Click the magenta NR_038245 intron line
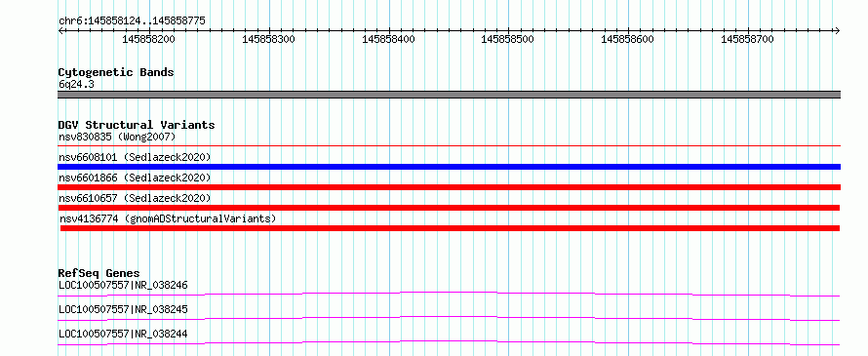 [x=449, y=318]
